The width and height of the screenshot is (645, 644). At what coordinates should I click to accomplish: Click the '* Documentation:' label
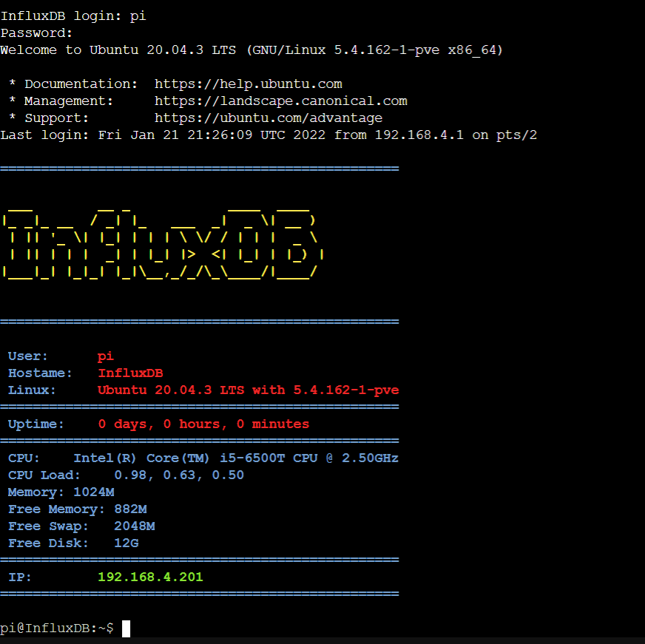click(x=73, y=84)
